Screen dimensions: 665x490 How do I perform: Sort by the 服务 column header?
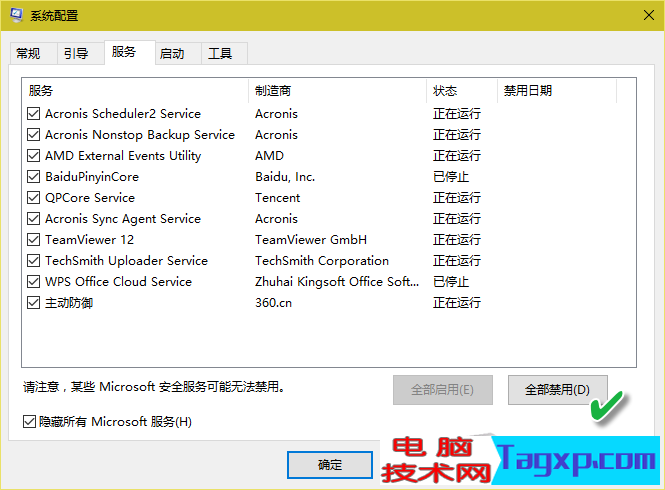(x=135, y=90)
